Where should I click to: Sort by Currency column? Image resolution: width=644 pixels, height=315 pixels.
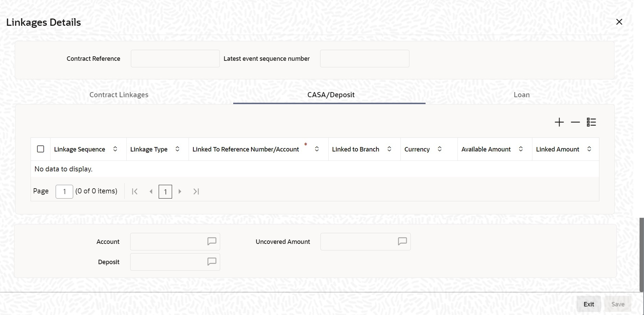(440, 149)
